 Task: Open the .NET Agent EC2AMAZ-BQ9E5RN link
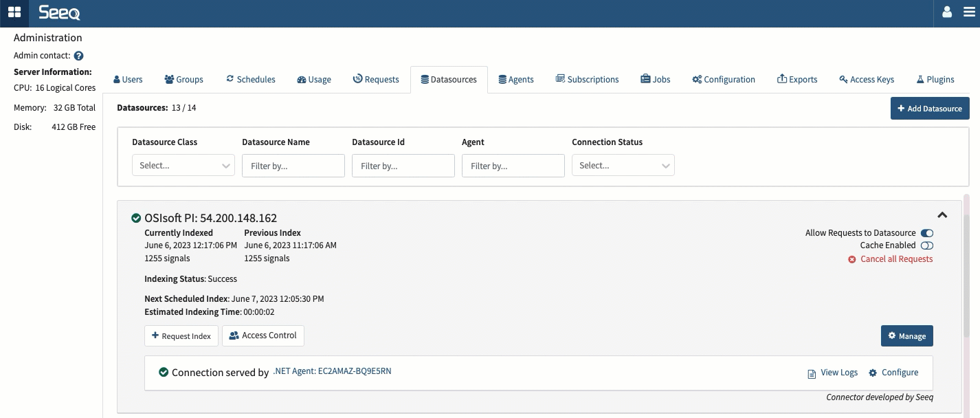point(332,371)
